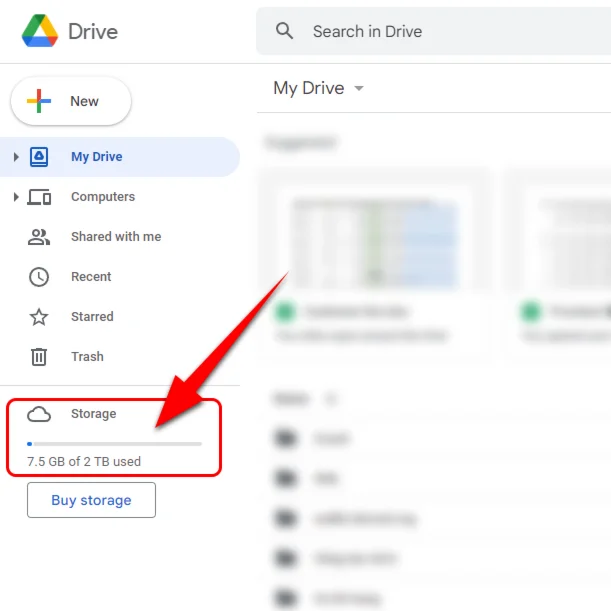Click the colorful plus icon

[x=39, y=101]
